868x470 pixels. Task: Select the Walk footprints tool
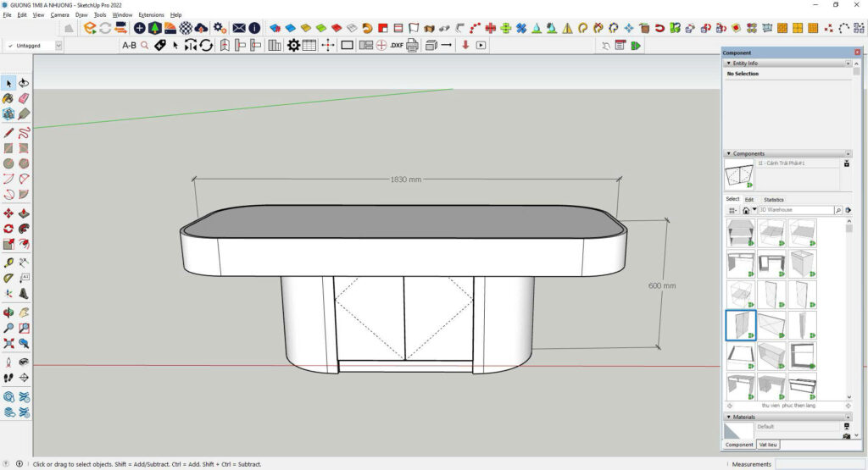coord(8,378)
